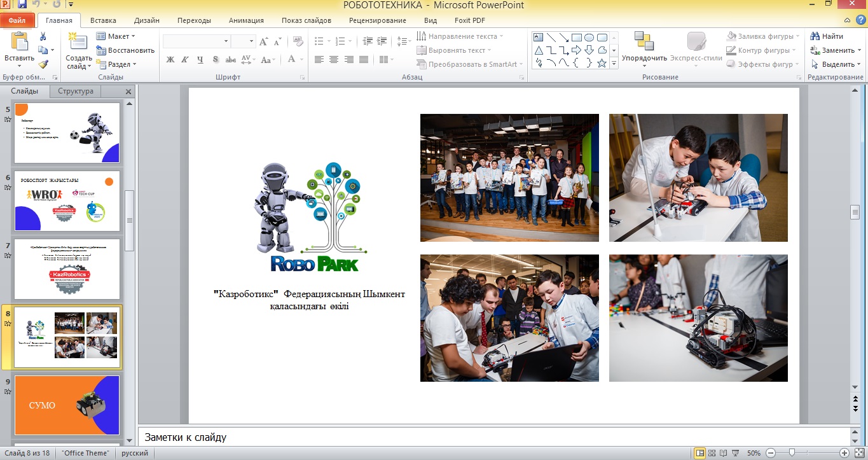This screenshot has height=460, width=868.
Task: Switch to Reading view in status bar
Action: tap(724, 453)
